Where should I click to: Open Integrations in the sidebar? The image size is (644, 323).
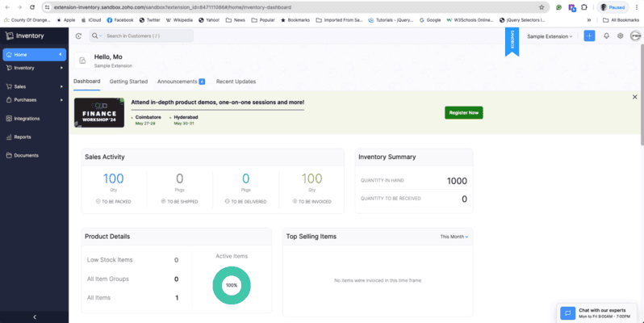(x=27, y=118)
